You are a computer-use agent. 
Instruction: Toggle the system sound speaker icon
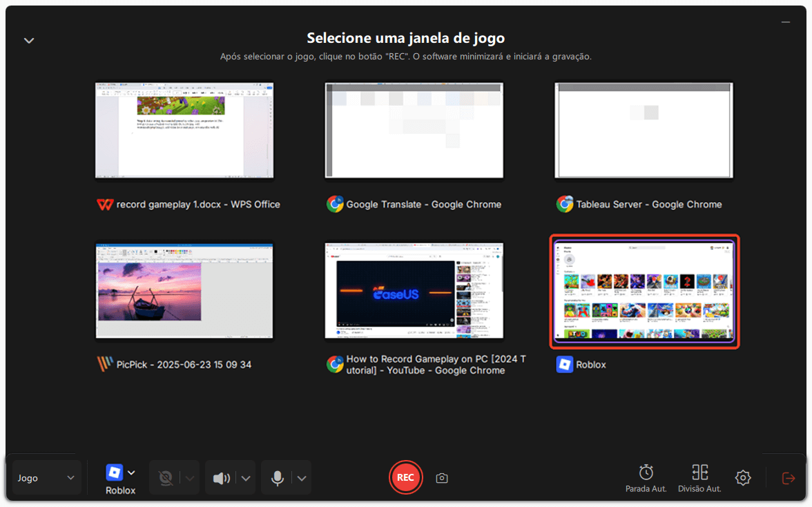(x=221, y=478)
